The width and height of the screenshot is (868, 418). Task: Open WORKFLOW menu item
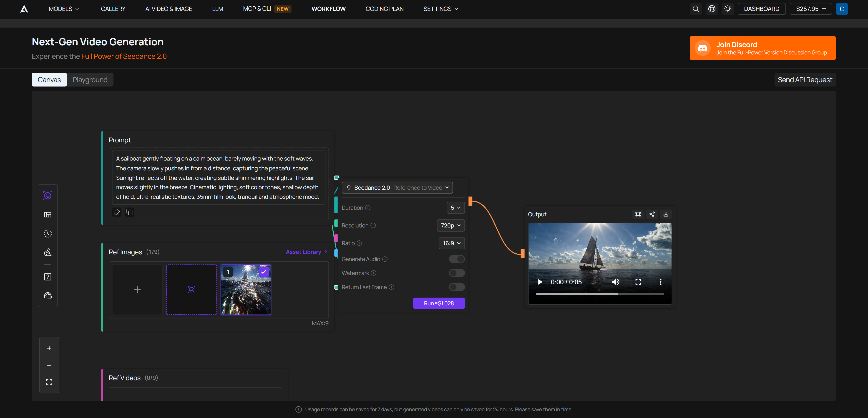[328, 9]
